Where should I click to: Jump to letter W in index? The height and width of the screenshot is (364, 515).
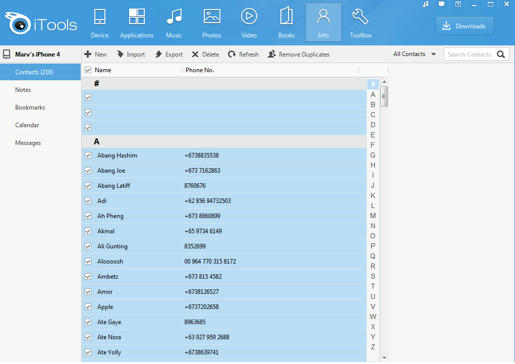click(373, 317)
